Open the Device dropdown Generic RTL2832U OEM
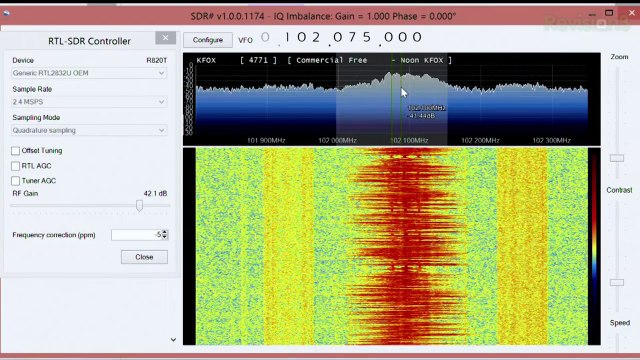The image size is (640, 360). (89, 73)
